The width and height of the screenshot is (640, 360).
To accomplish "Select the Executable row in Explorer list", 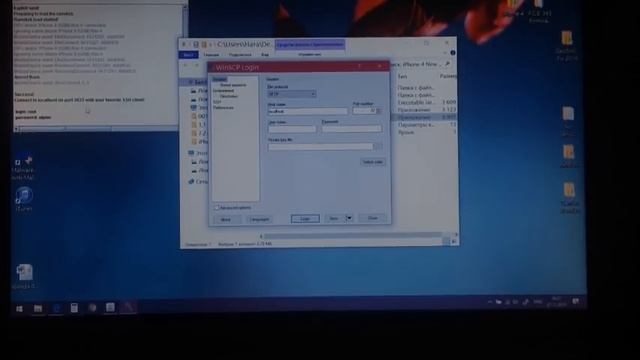I will click(x=427, y=102).
